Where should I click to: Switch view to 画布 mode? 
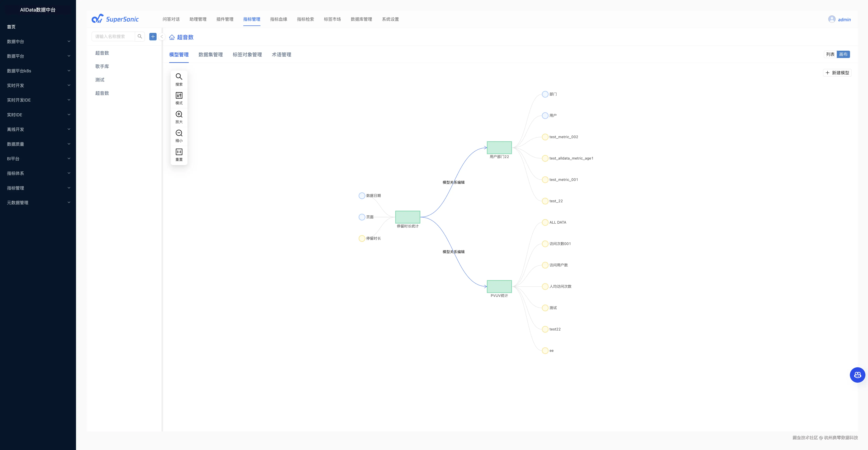(x=843, y=54)
